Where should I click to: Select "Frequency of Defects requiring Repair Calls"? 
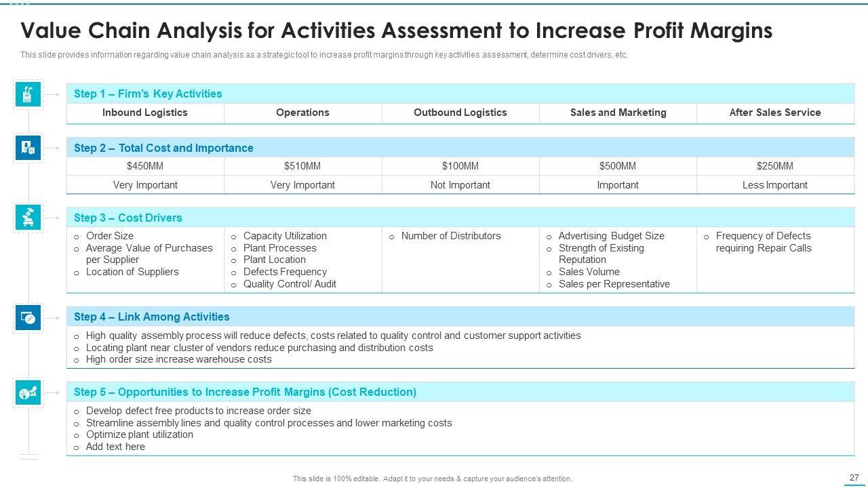pos(764,242)
